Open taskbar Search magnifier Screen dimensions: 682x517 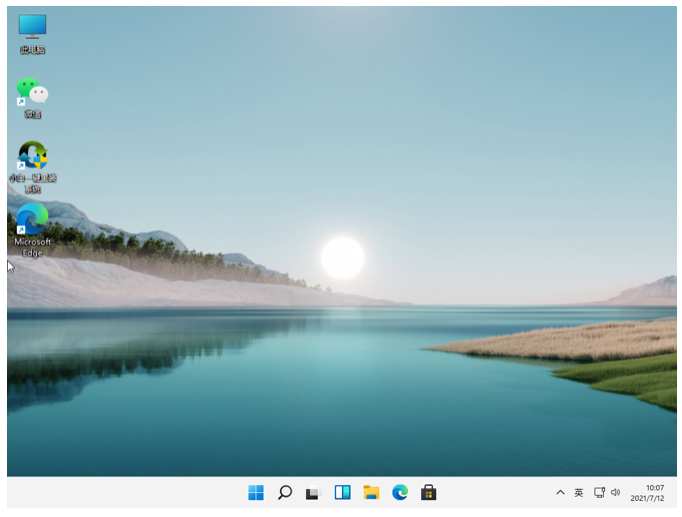click(284, 493)
